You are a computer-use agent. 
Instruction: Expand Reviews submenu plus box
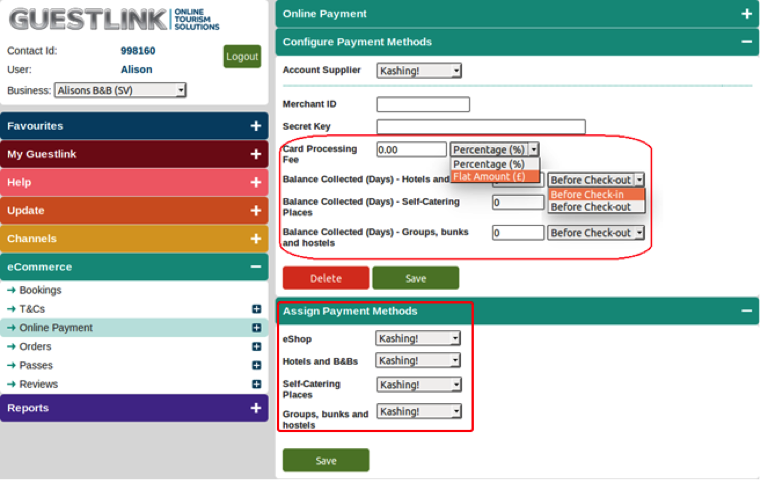click(x=256, y=384)
